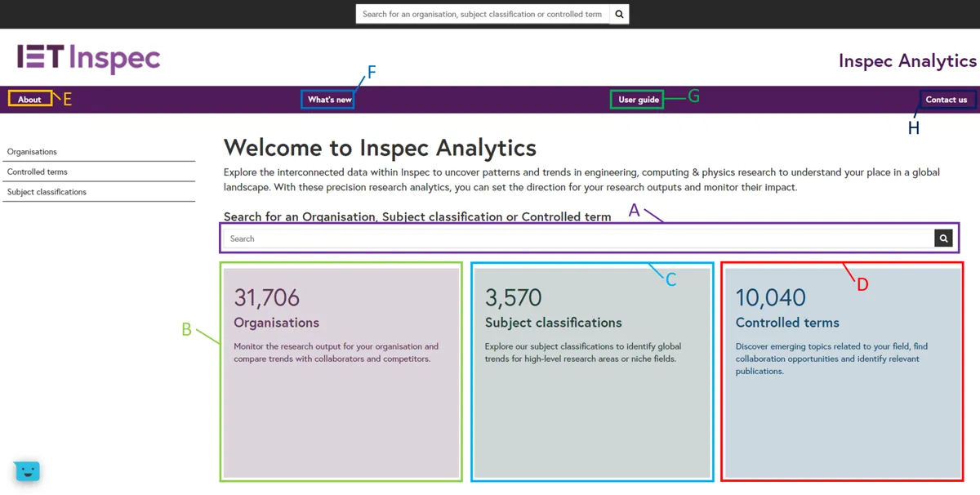The image size is (980, 495).
Task: Click Contact us in the purple navbar
Action: [947, 99]
